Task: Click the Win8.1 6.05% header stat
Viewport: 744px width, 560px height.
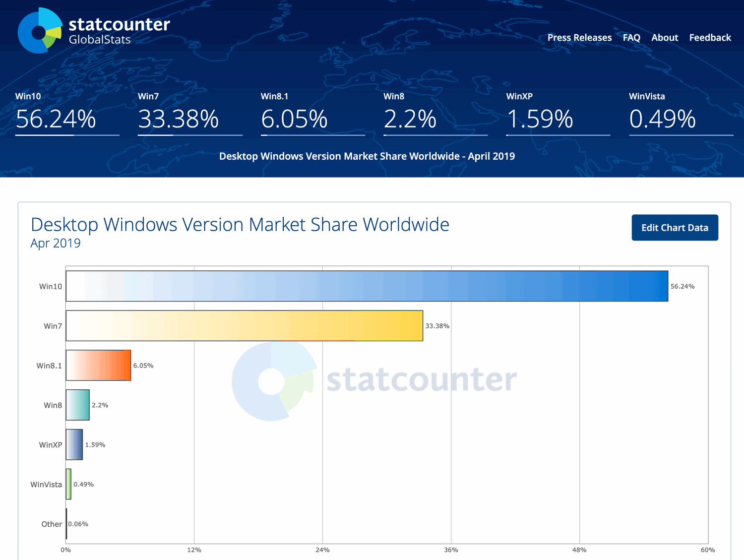Action: pyautogui.click(x=294, y=119)
